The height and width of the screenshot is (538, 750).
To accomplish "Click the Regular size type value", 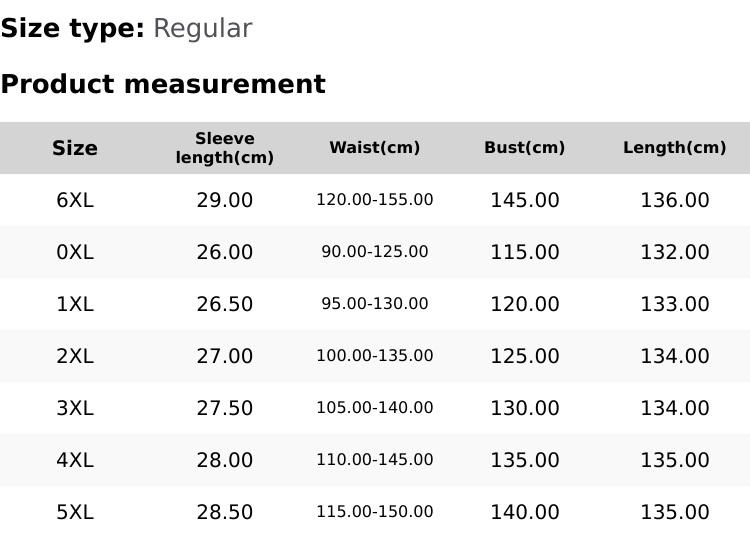I will pos(202,28).
